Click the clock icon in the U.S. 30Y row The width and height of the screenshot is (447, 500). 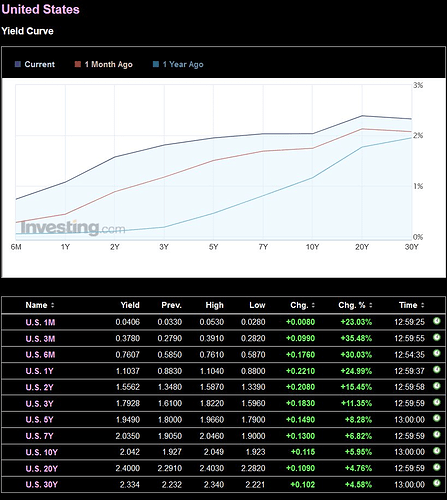pyautogui.click(x=437, y=484)
